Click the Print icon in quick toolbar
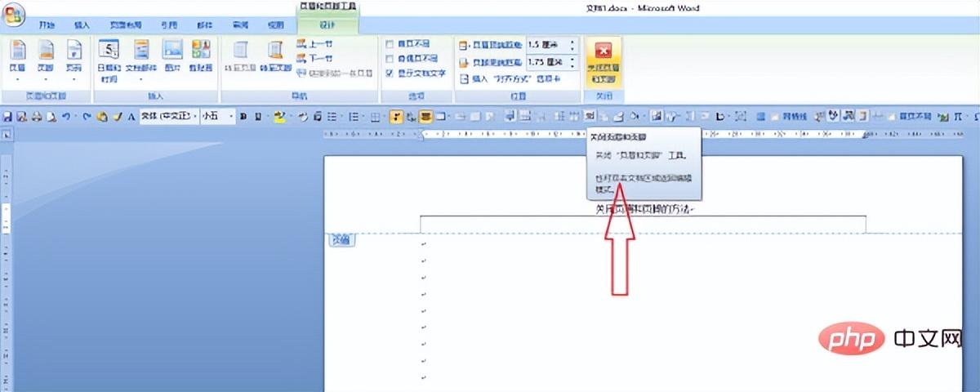 pos(37,117)
